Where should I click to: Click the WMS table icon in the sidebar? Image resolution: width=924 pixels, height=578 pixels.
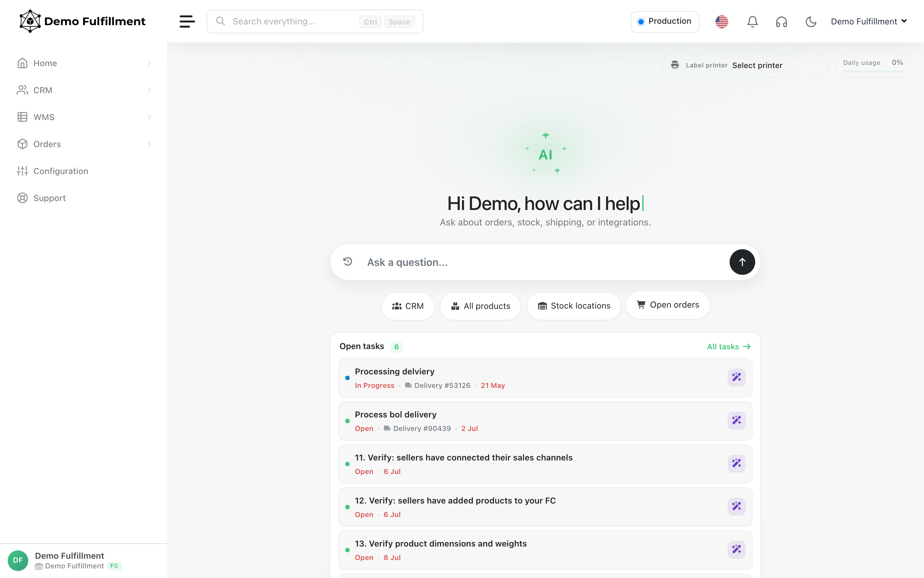(x=22, y=117)
